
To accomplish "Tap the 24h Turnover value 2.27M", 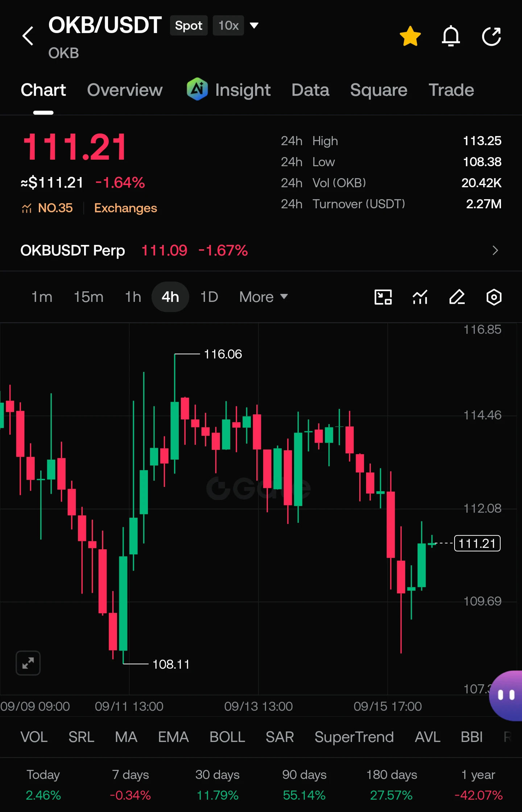I will tap(484, 204).
